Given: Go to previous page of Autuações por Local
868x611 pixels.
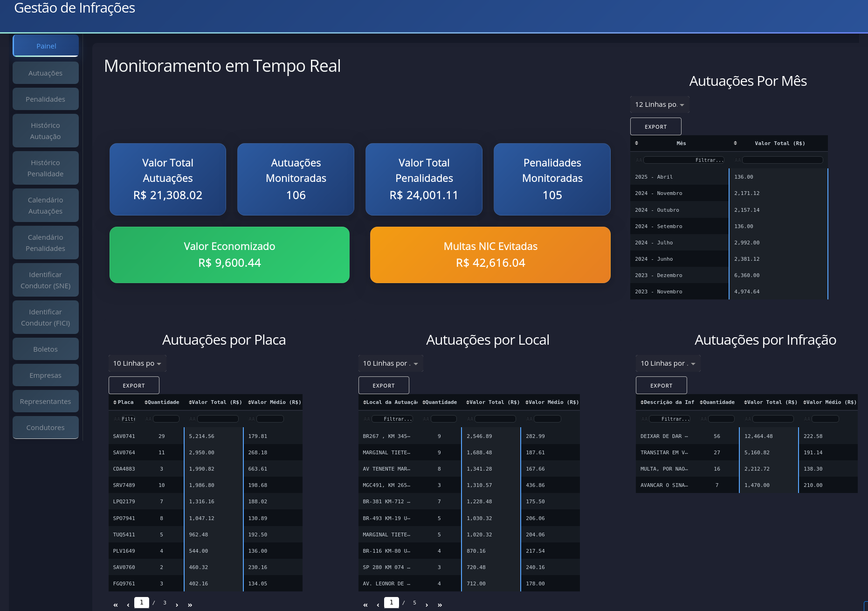Looking at the screenshot, I should (378, 605).
